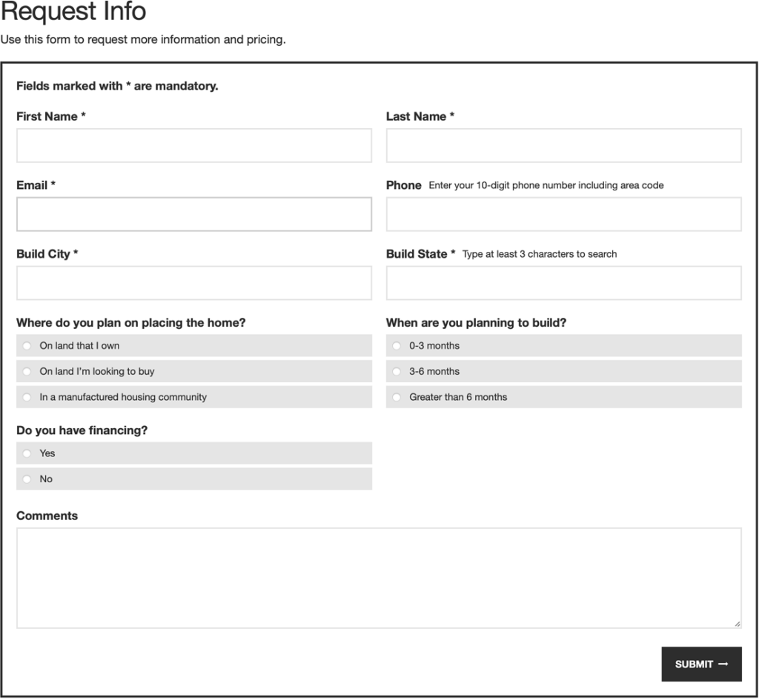The image size is (759, 700).
Task: Click the "Comments" label
Action: pos(47,516)
